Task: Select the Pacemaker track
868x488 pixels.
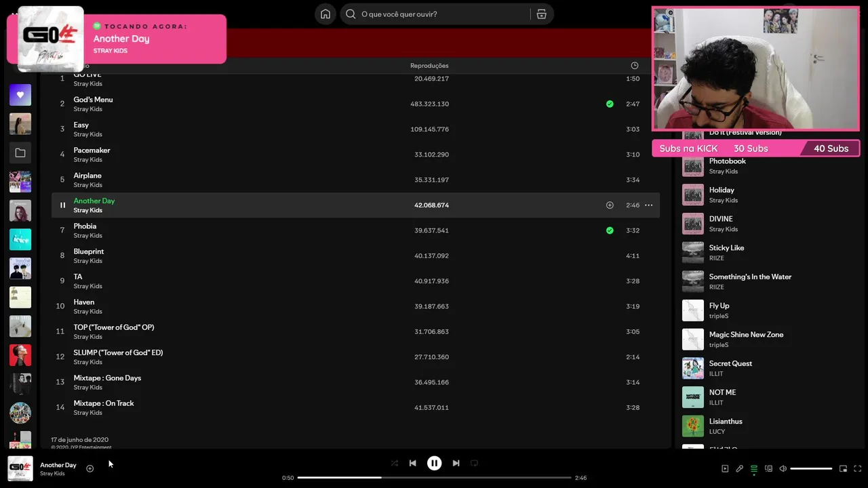Action: click(x=92, y=150)
